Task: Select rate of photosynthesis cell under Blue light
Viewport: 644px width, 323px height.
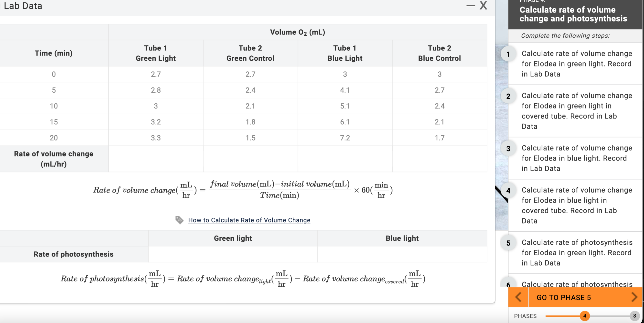Action: pos(402,254)
